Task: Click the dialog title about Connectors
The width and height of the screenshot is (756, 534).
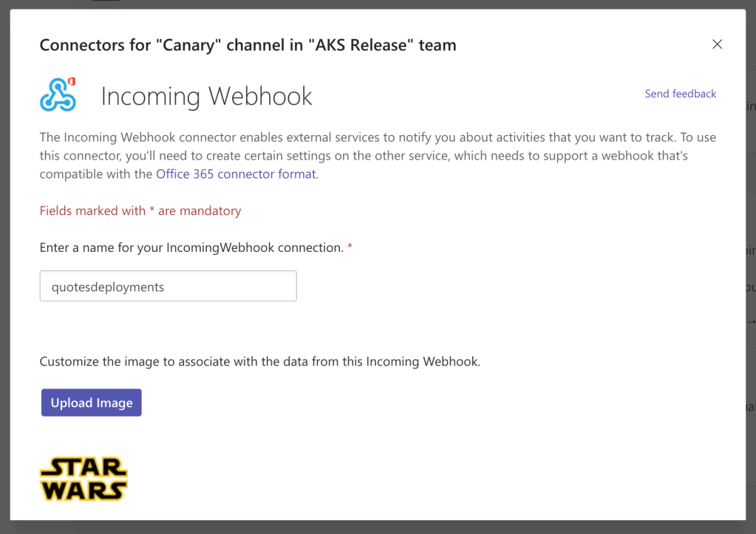Action: (x=248, y=45)
